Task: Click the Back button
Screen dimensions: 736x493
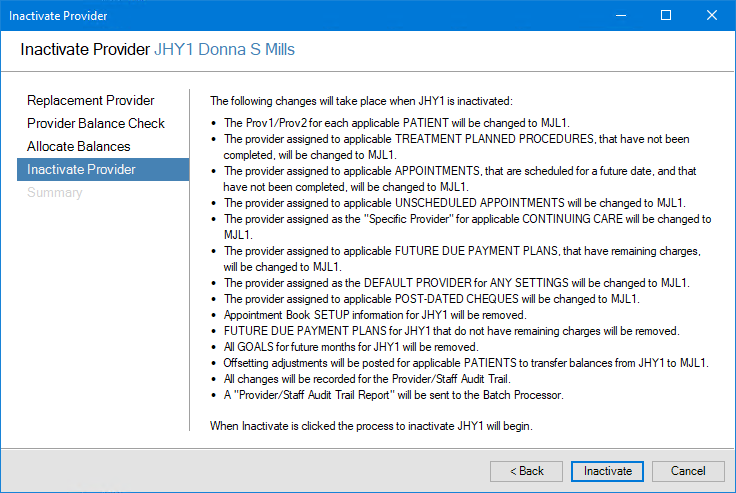Action: (527, 471)
